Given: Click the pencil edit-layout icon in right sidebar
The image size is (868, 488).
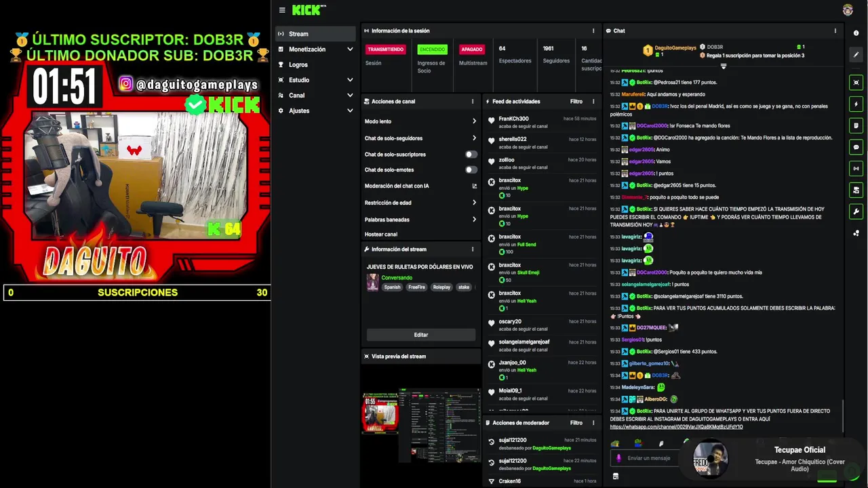Looking at the screenshot, I should coord(856,54).
